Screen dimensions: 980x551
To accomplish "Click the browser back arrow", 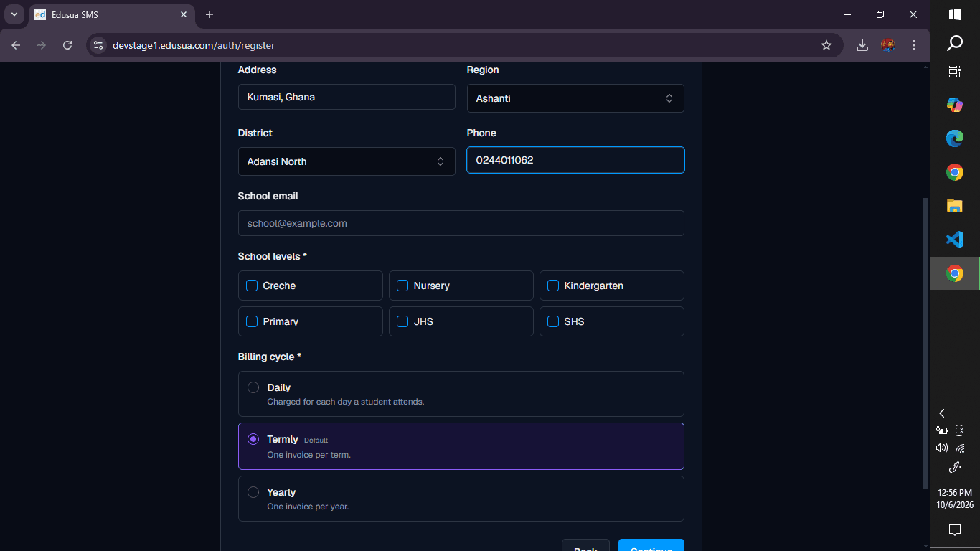I will click(x=17, y=45).
